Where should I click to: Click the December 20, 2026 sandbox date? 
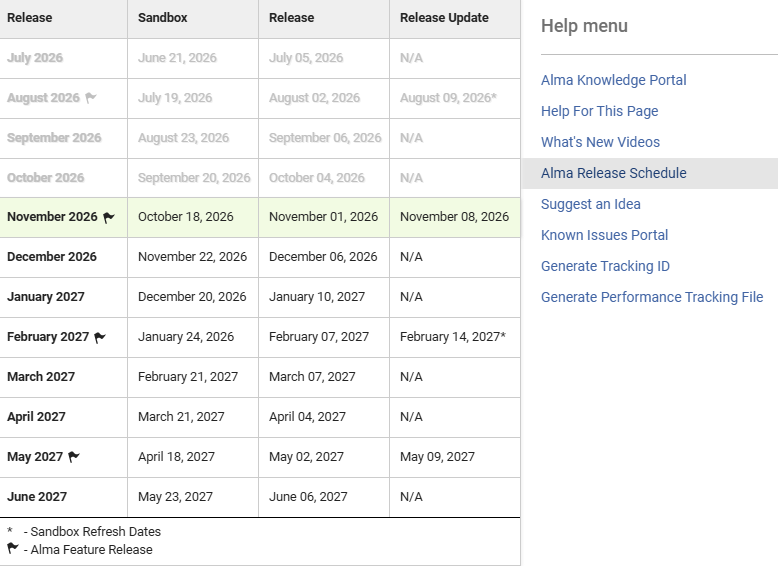pos(192,297)
